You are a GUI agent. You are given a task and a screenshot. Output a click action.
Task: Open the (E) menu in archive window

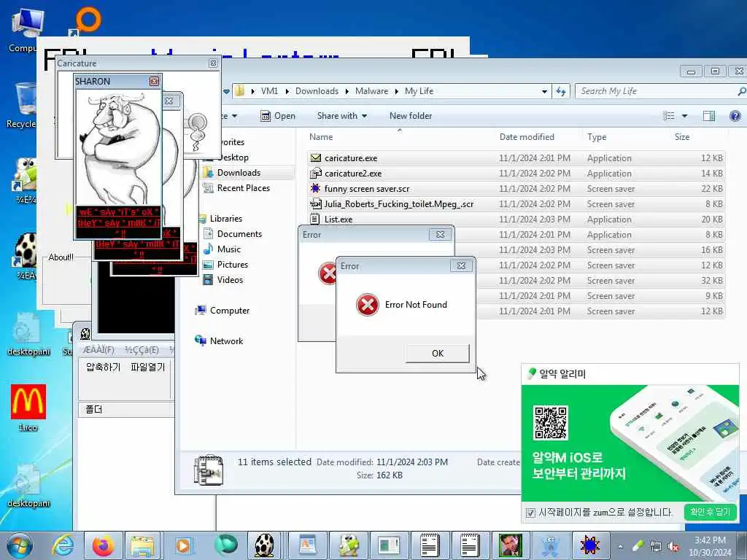(142, 350)
